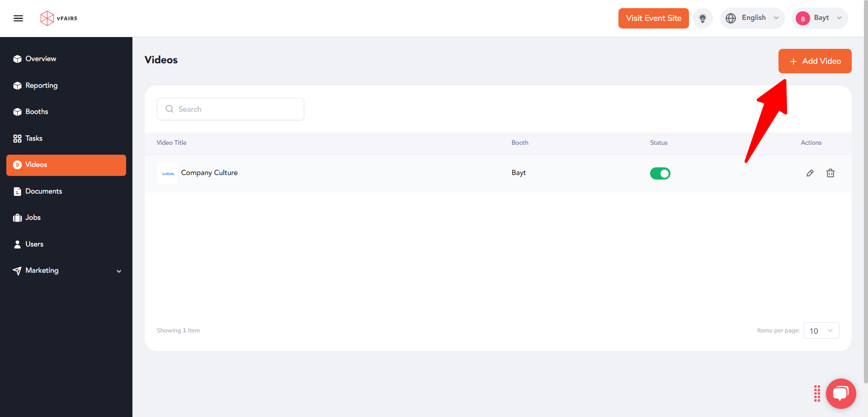Open the chat support bubble
Viewport: 868px width, 417px height.
841,393
